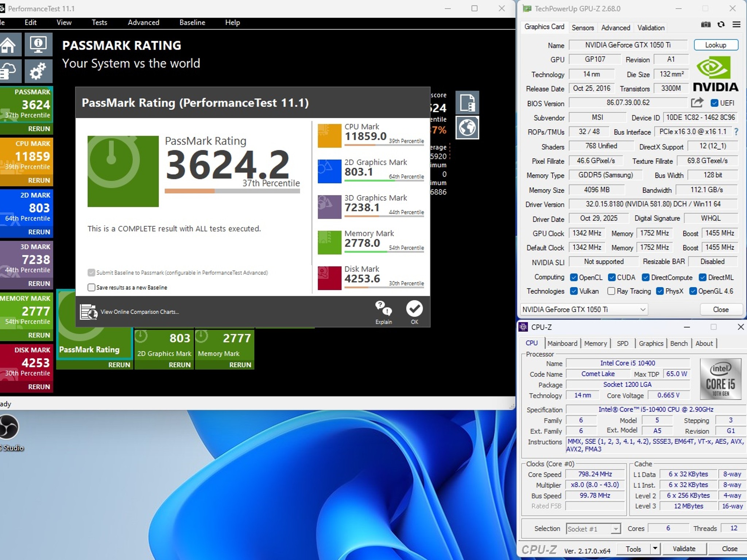Click the system information monitor icon

[x=39, y=45]
